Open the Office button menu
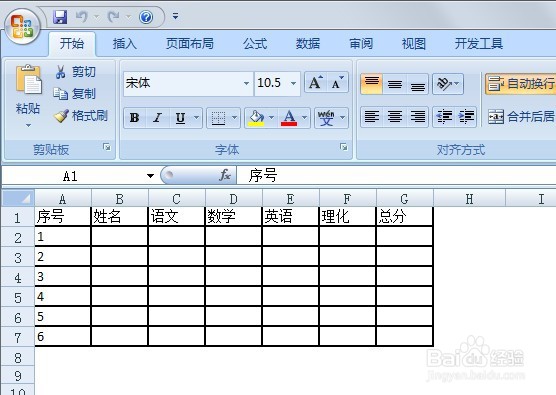This screenshot has width=556, height=395. click(23, 27)
